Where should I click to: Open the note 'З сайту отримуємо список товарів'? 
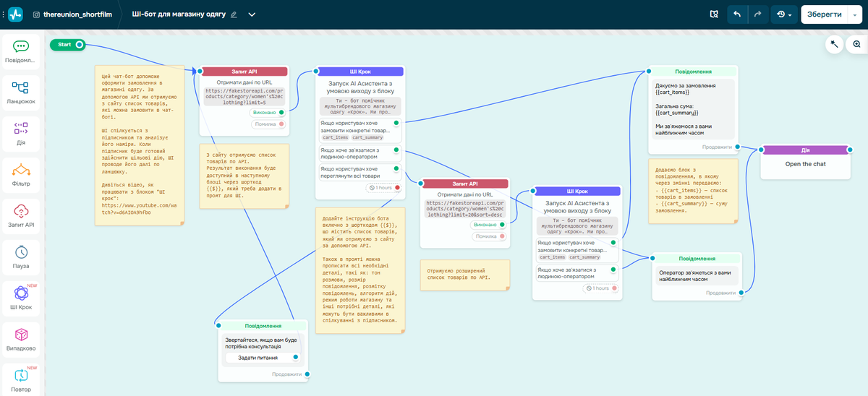244,176
